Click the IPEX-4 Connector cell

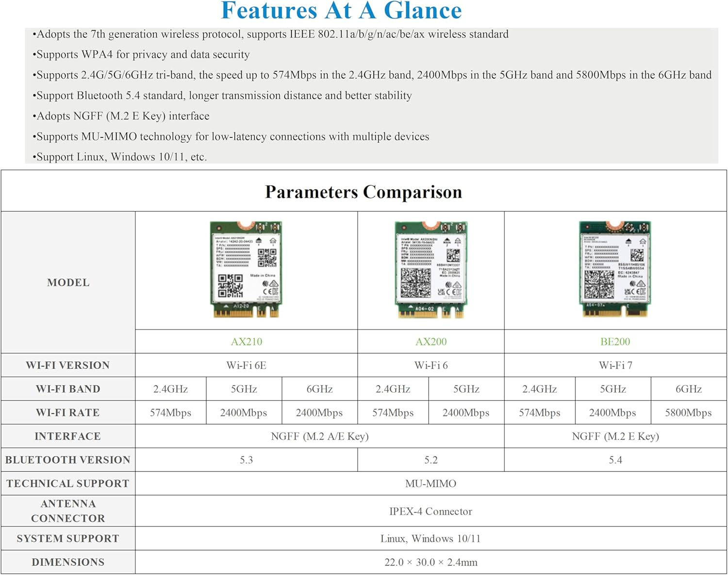pyautogui.click(x=430, y=511)
